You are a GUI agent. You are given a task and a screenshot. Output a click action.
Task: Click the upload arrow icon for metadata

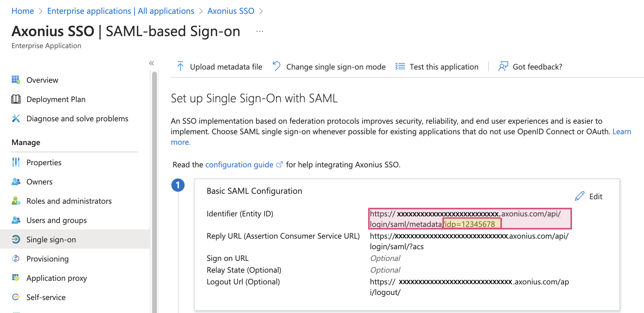180,66
